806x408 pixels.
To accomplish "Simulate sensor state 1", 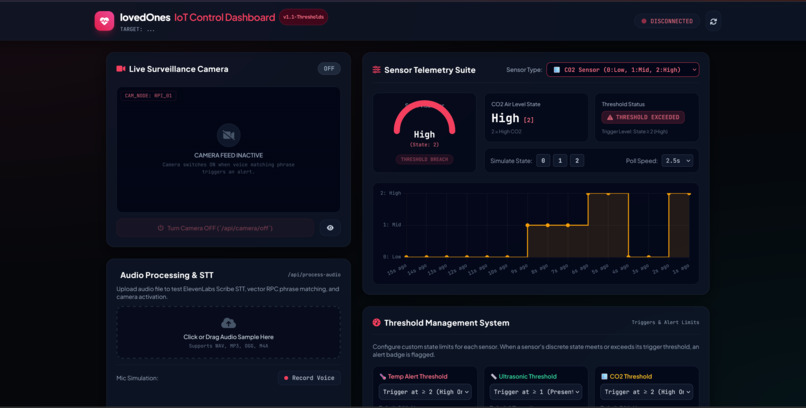I will (560, 161).
